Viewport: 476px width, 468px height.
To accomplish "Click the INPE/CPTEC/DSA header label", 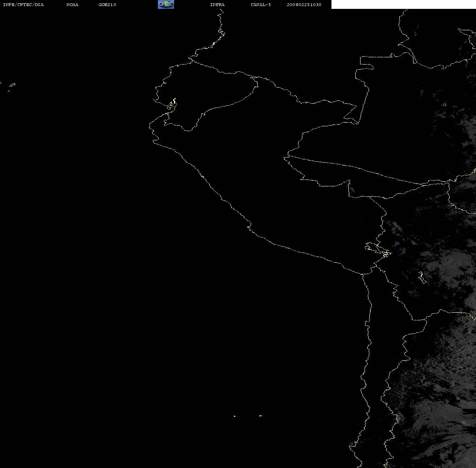I will point(23,4).
